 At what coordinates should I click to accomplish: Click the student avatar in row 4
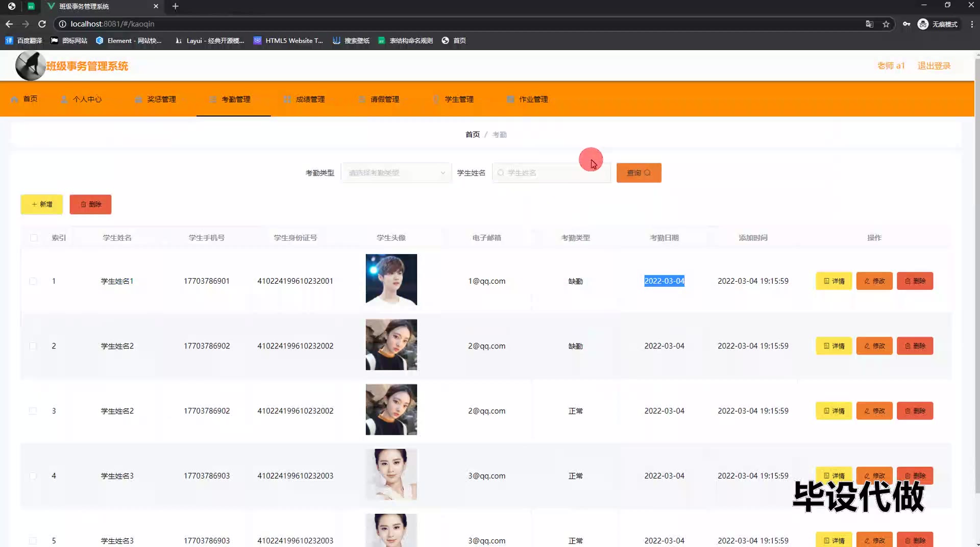point(391,474)
